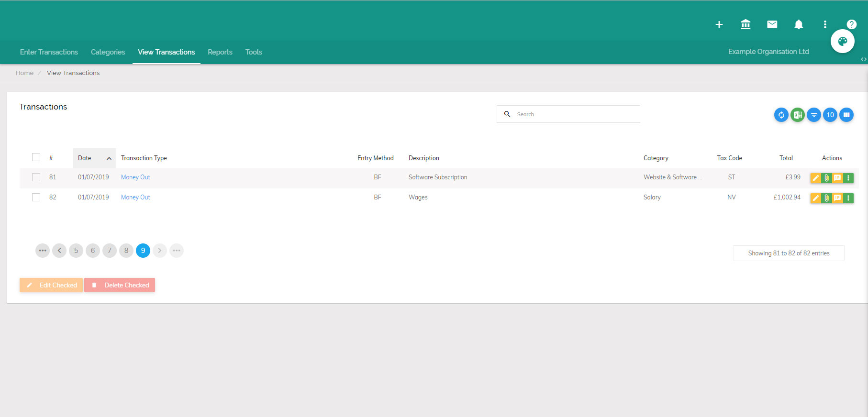Go to next page arrow in pagination
Viewport: 868px width, 417px height.
[160, 251]
